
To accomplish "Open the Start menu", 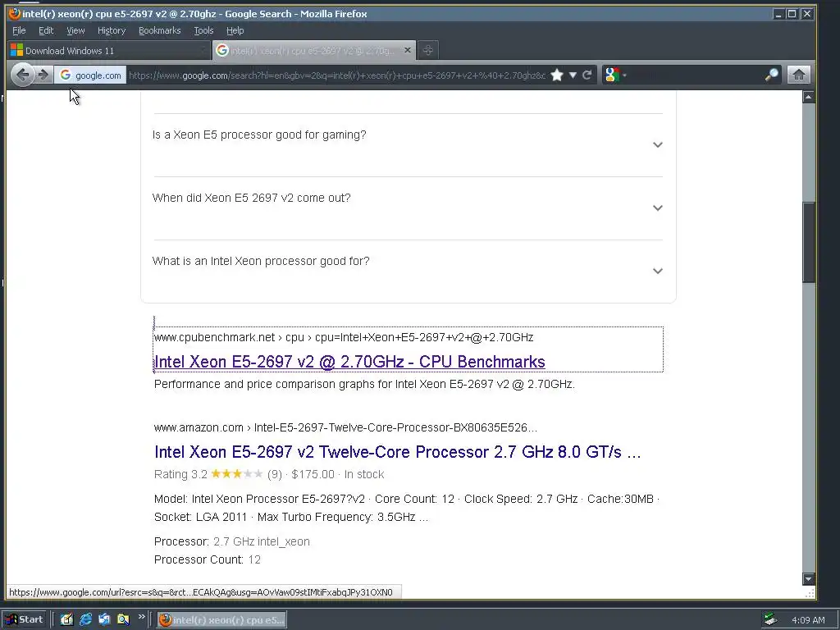I will point(25,619).
